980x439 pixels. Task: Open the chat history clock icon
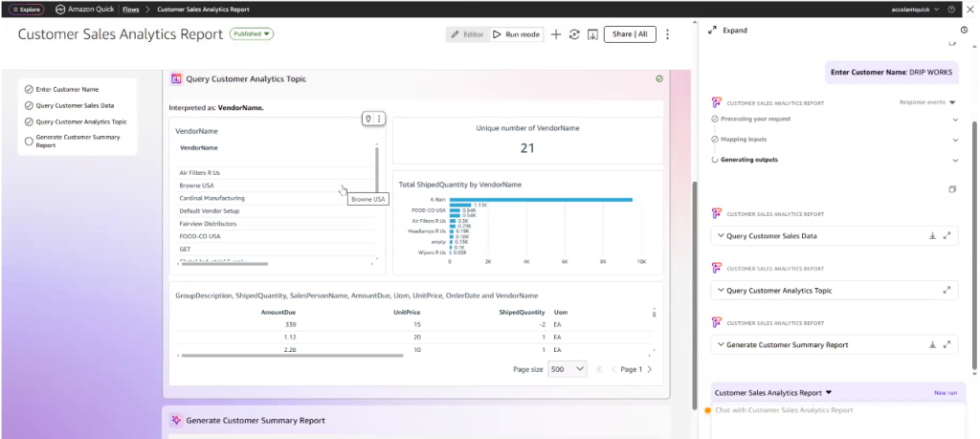click(964, 30)
